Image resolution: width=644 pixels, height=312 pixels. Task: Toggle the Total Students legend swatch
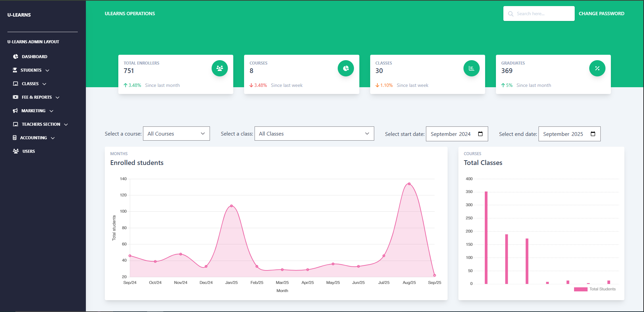click(580, 289)
